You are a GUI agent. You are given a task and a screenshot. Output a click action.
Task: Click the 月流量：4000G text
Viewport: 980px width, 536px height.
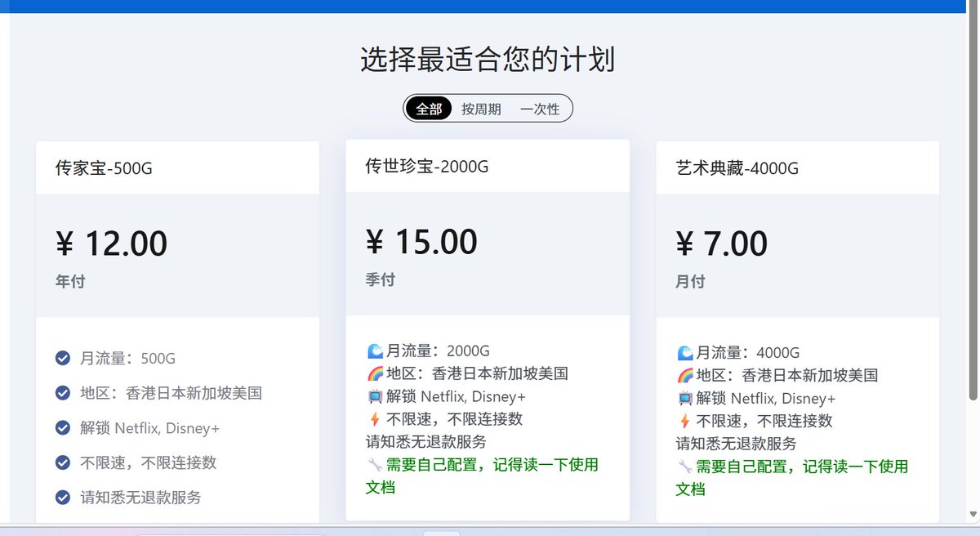pyautogui.click(x=748, y=353)
